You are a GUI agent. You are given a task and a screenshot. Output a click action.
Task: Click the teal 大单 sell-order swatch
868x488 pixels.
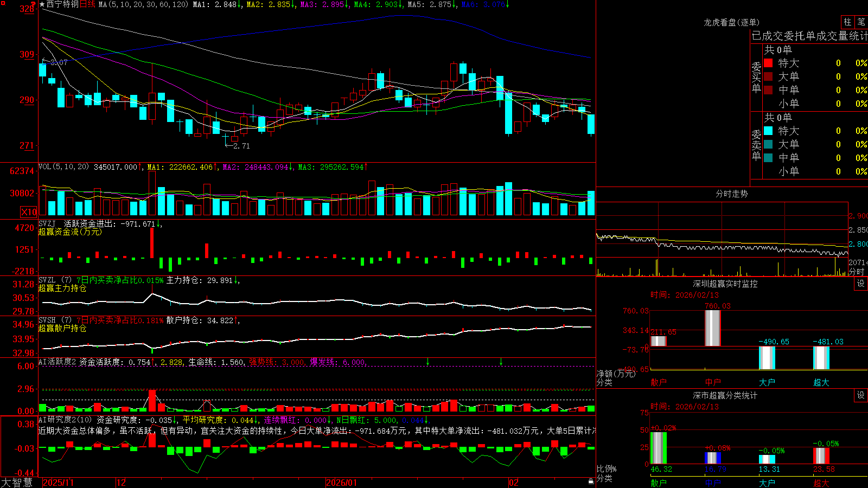[x=768, y=144]
